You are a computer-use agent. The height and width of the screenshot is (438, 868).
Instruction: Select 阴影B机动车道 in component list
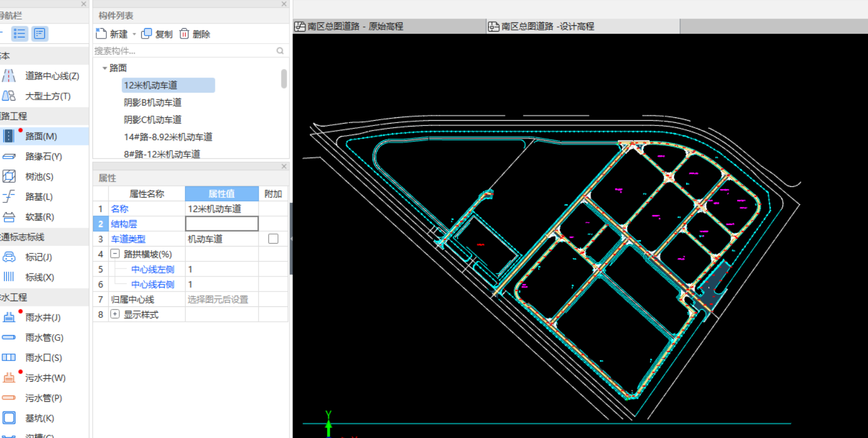click(x=153, y=102)
